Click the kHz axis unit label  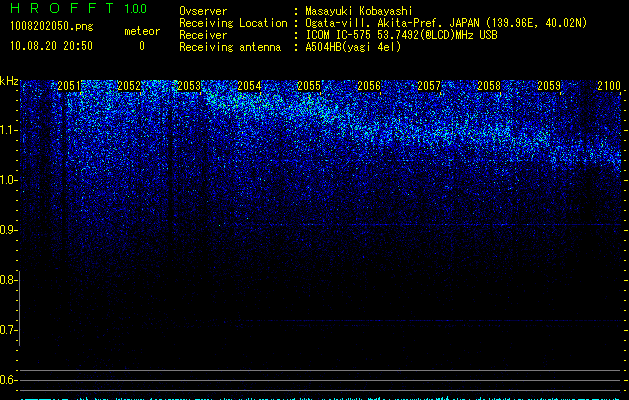9,81
